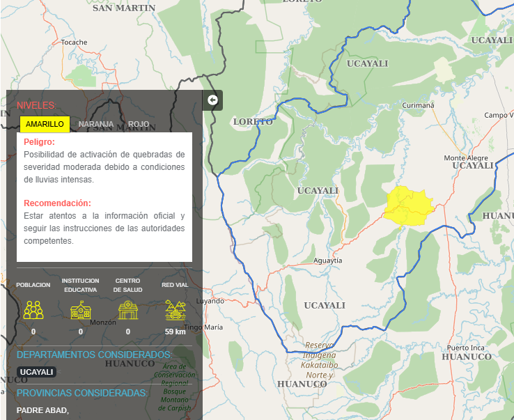This screenshot has width=514, height=420.
Task: Click the 'Peligro:' heading
Action: click(x=39, y=142)
